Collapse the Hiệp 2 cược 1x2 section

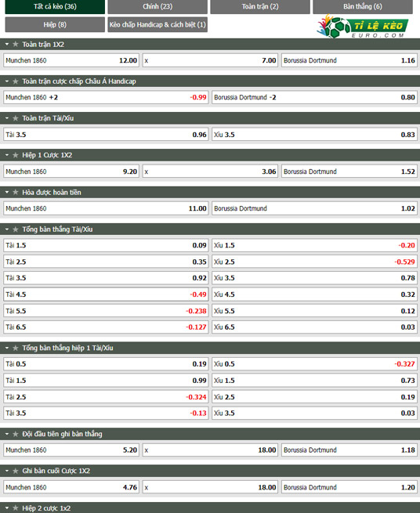point(7,508)
